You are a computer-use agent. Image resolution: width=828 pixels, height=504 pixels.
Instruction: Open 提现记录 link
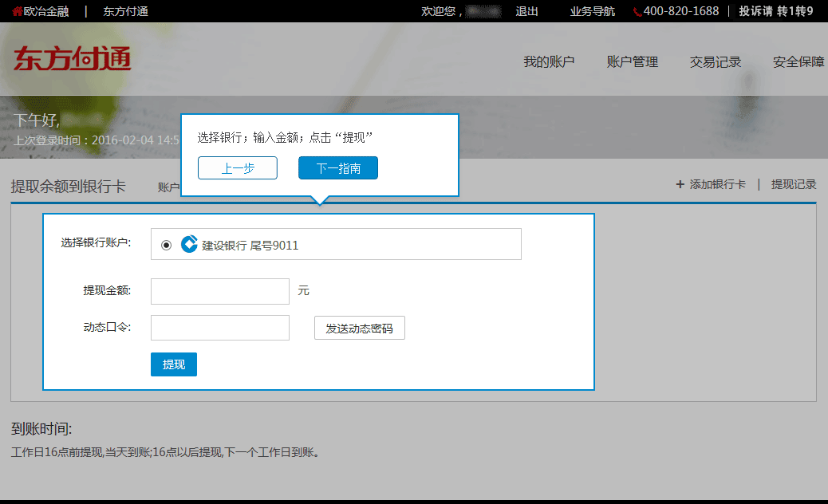coord(794,184)
